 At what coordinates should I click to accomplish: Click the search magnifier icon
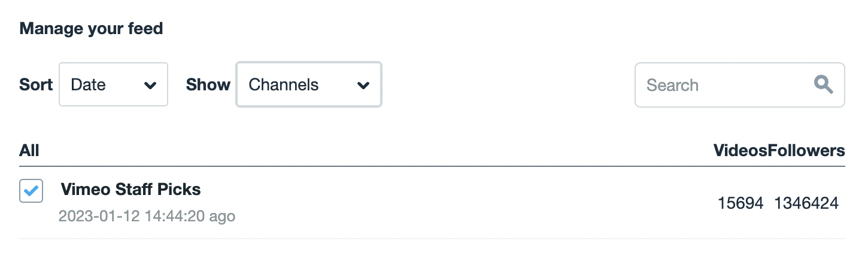824,85
